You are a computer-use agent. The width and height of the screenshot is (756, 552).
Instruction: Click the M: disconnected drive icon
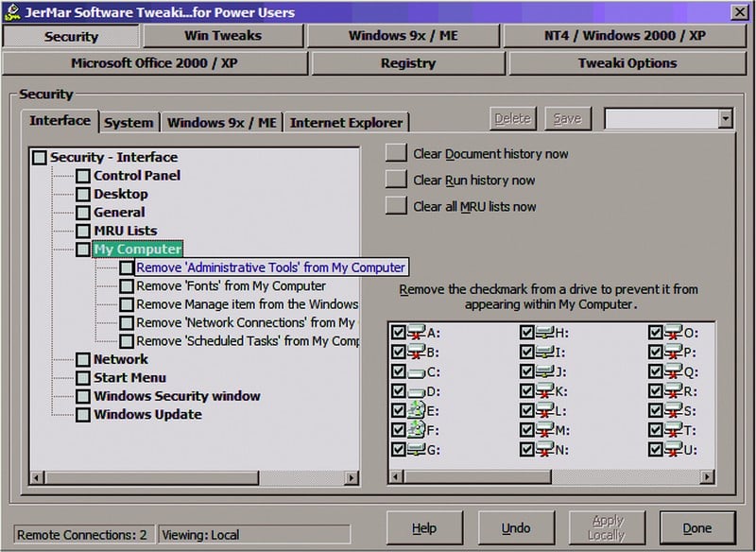[545, 430]
